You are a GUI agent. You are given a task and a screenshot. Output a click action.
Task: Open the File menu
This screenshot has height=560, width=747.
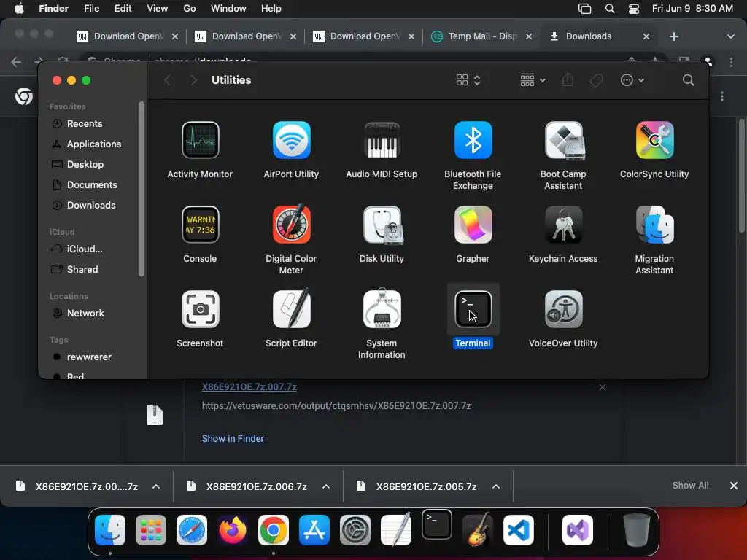[91, 9]
